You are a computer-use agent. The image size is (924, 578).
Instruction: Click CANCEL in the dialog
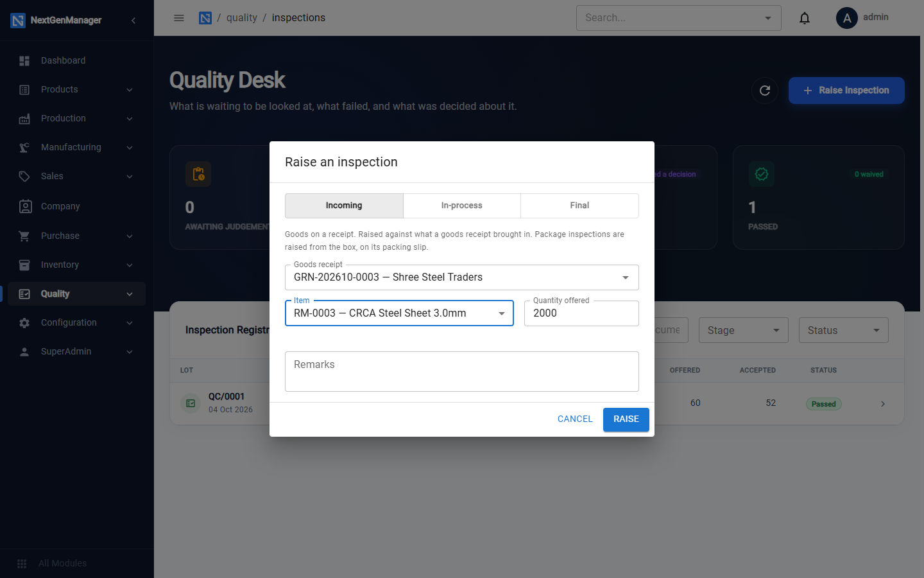(x=575, y=419)
